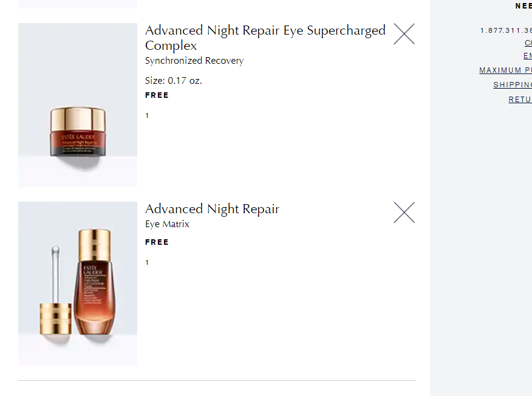
Task: Click FREE price label of Eye Supercharged Complex
Action: point(157,95)
